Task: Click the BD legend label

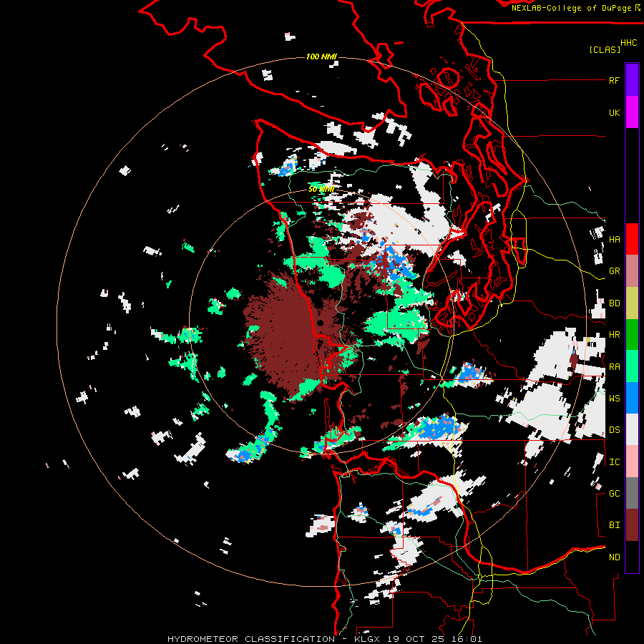Action: [x=614, y=303]
